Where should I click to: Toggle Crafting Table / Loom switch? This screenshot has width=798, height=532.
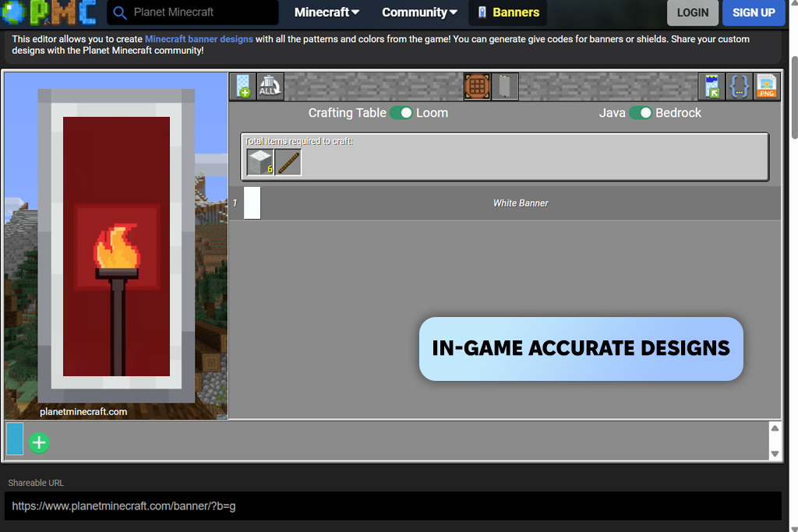(x=401, y=113)
